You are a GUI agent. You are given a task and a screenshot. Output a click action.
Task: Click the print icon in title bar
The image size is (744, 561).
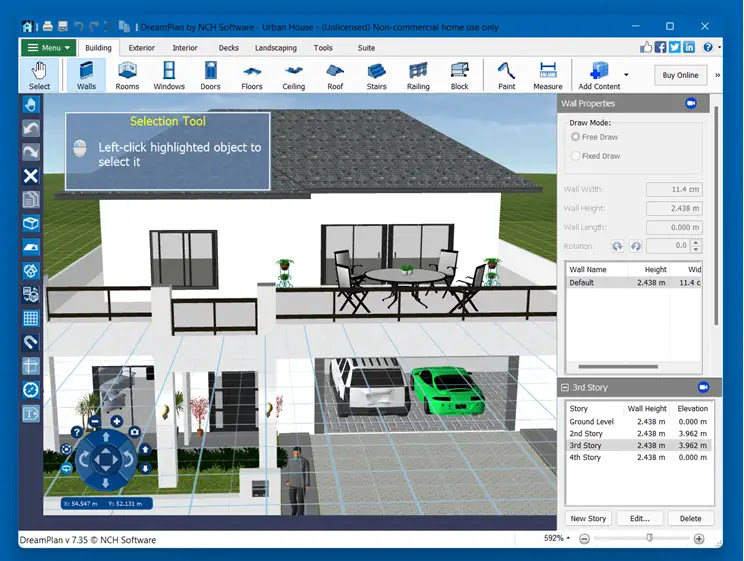47,27
